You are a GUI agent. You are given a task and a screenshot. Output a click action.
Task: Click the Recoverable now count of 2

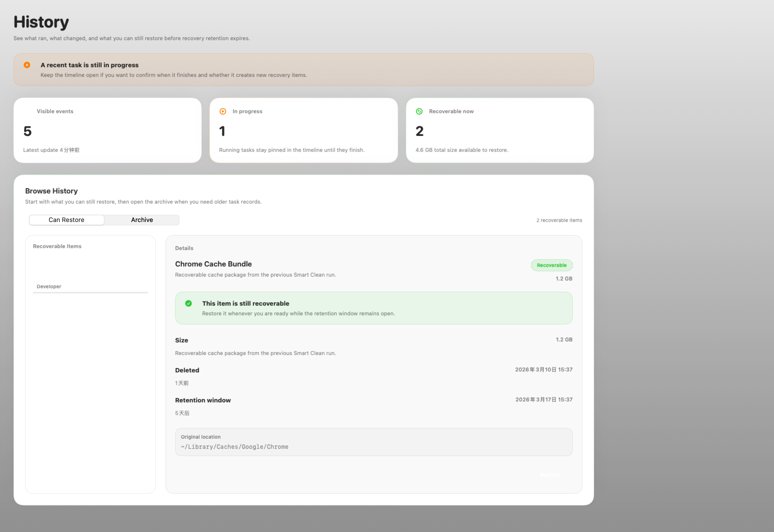pos(419,131)
